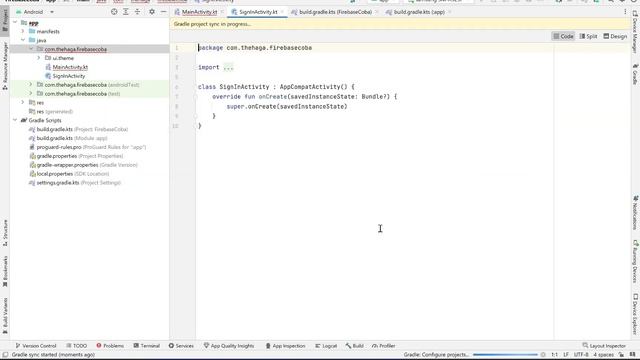Select Code view mode
The image size is (640, 360).
pyautogui.click(x=563, y=36)
